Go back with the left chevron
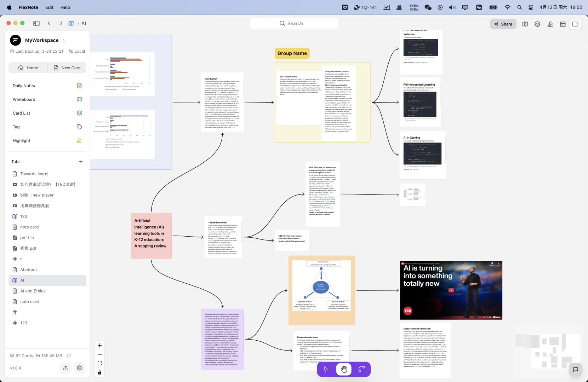588x382 pixels. pos(49,23)
